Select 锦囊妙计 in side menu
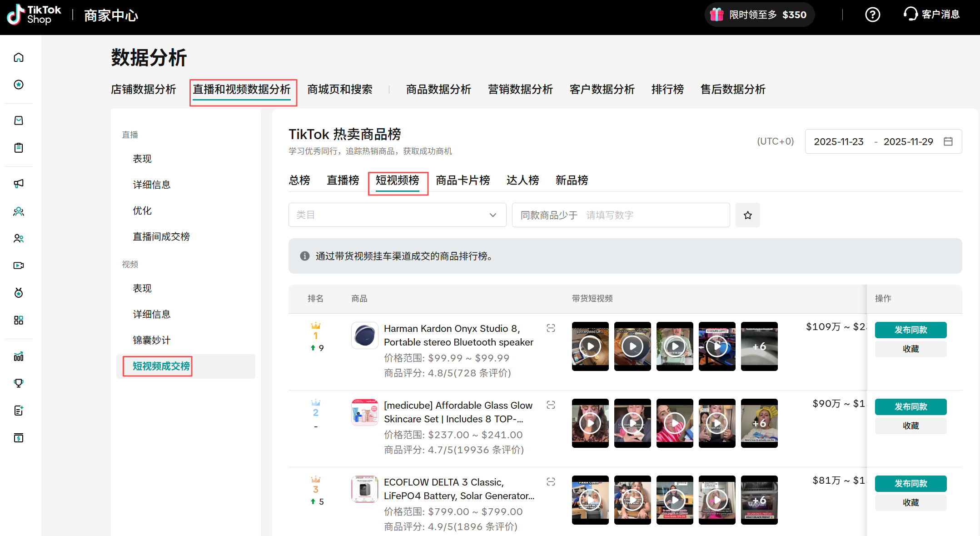 pyautogui.click(x=152, y=341)
